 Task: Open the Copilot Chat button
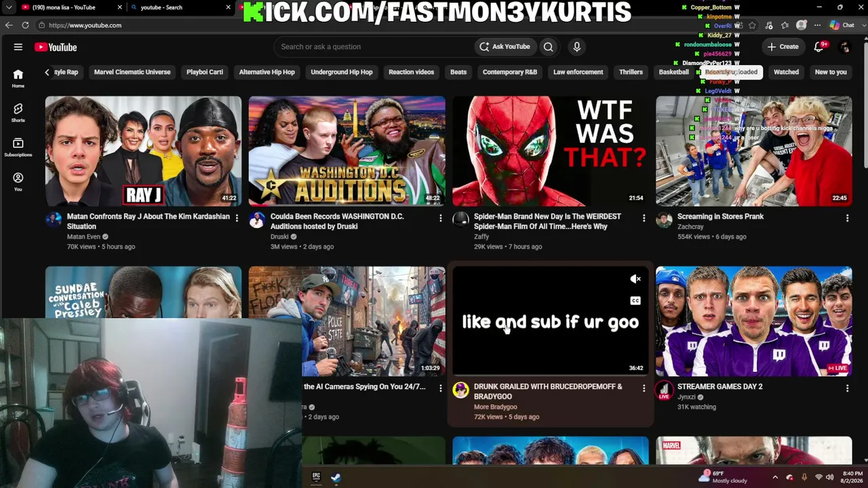pyautogui.click(x=842, y=25)
